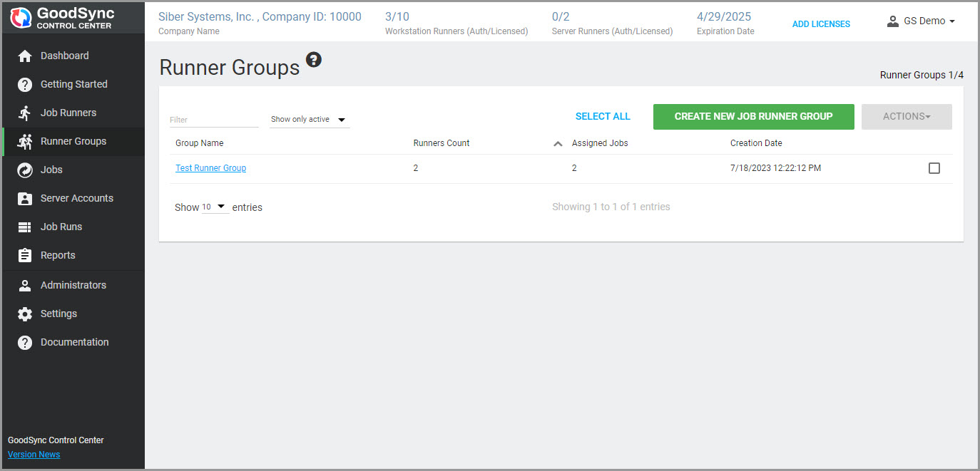Open Documentation from the sidebar
The height and width of the screenshot is (471, 980).
(x=74, y=342)
